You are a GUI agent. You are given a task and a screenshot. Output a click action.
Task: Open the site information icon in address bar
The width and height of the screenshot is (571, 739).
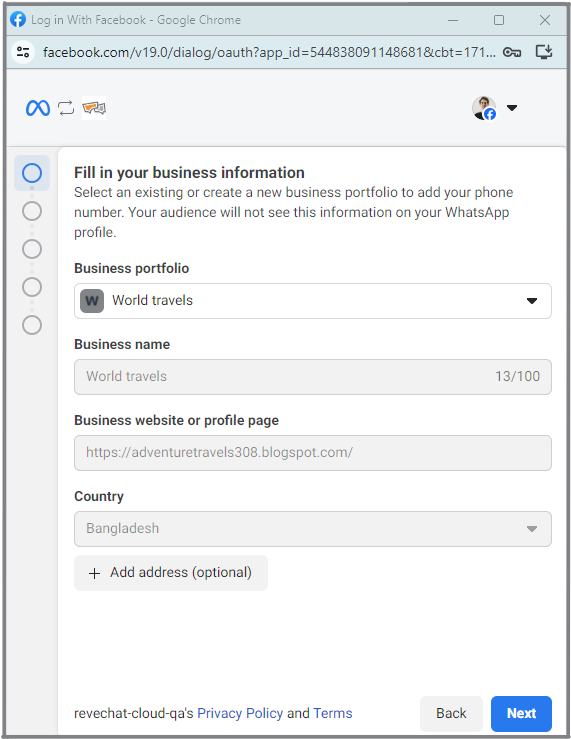(23, 52)
